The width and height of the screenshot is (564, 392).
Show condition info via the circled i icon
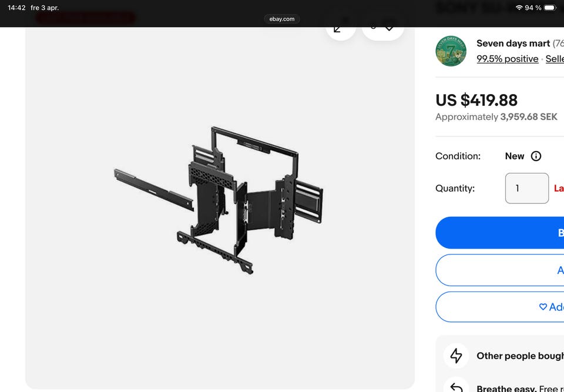pyautogui.click(x=536, y=156)
